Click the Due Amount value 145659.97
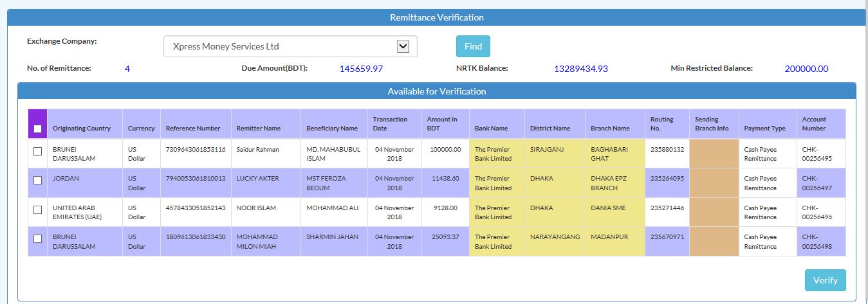868x304 pixels. click(x=361, y=69)
